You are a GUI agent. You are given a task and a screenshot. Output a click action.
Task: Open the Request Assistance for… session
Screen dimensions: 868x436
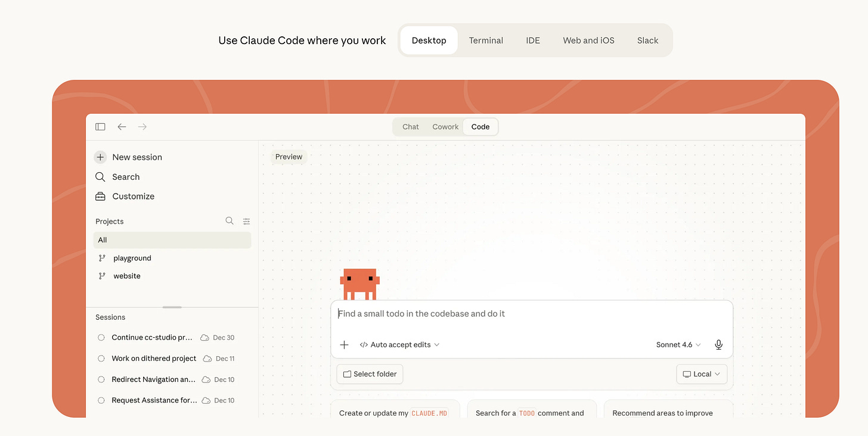coord(154,401)
